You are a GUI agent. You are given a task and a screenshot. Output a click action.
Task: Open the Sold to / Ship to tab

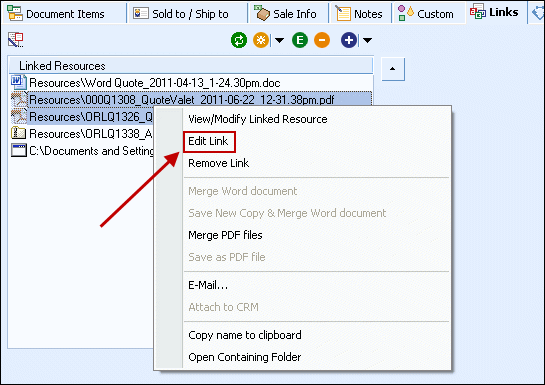click(x=181, y=14)
